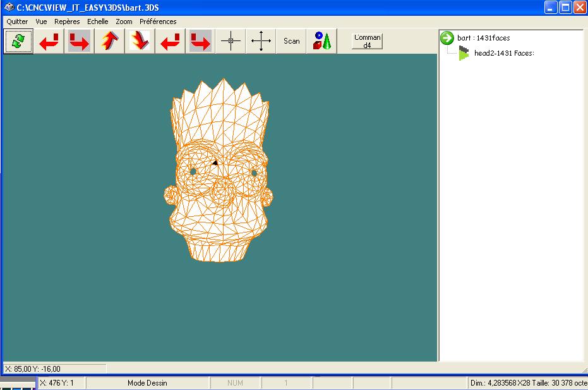
Task: Open the Zoom menu
Action: point(124,21)
